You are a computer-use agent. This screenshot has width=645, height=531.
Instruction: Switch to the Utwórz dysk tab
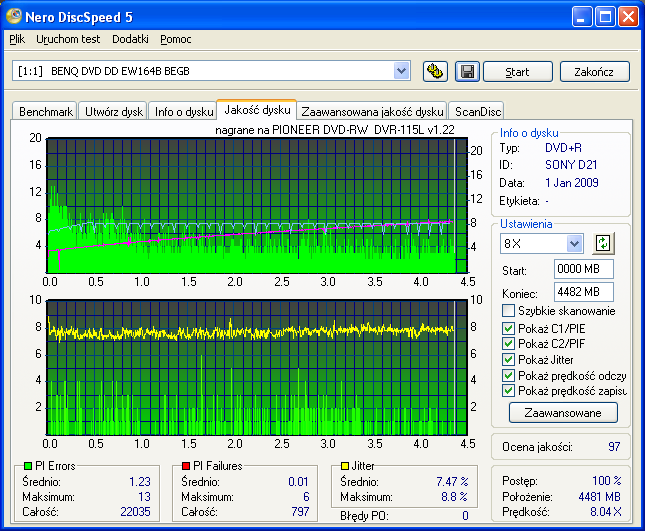point(114,111)
